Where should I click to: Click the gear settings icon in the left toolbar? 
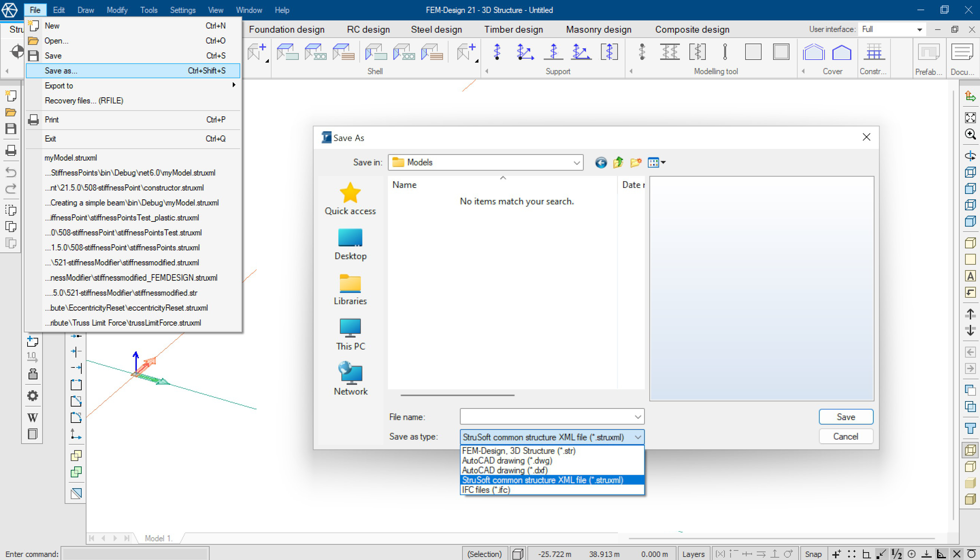[33, 396]
